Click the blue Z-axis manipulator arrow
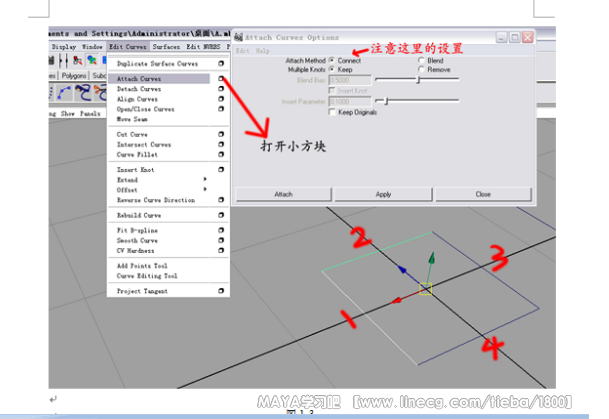 tap(402, 269)
